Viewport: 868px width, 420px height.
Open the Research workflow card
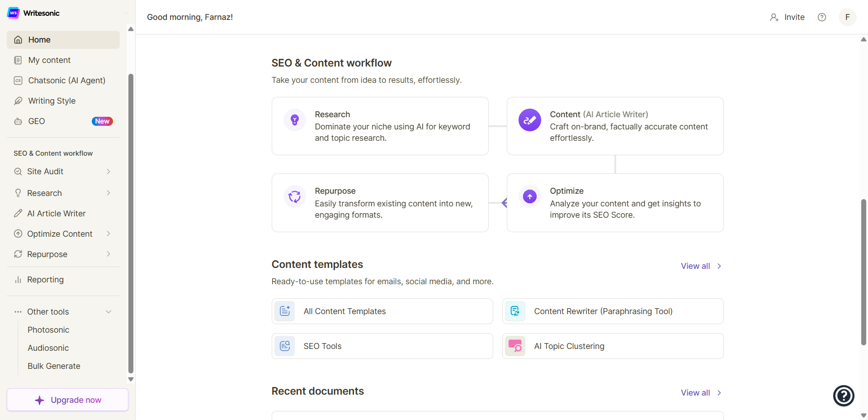(x=380, y=126)
